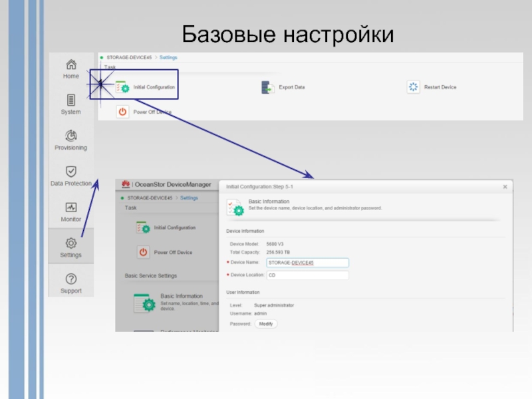This screenshot has width=532, height=399.
Task: Click Basic Information text under Basic Service Settings
Action: pos(182,296)
